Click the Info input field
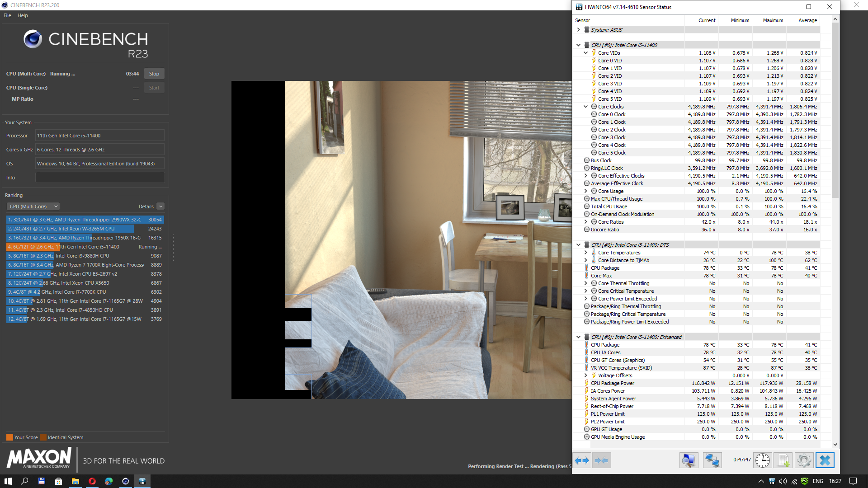 point(100,178)
